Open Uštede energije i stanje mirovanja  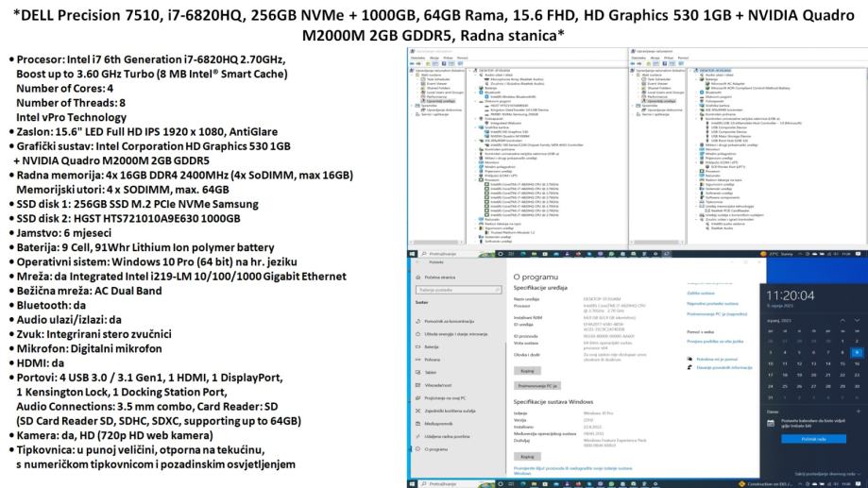pos(451,334)
